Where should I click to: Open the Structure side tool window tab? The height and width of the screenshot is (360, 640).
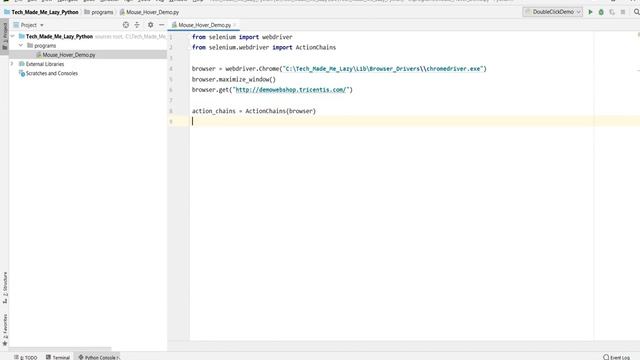[5, 287]
